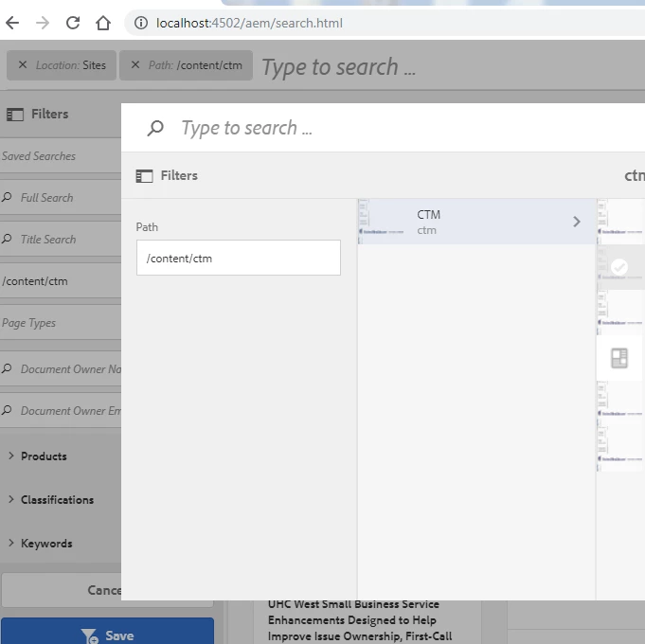645x644 pixels.
Task: Click the browser forward arrow
Action: 43,23
